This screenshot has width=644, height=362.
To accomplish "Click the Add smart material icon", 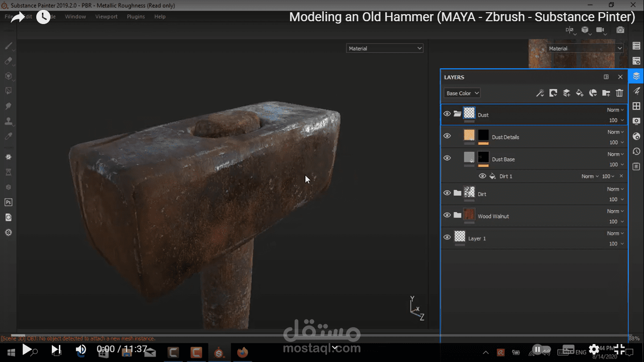I will (593, 93).
